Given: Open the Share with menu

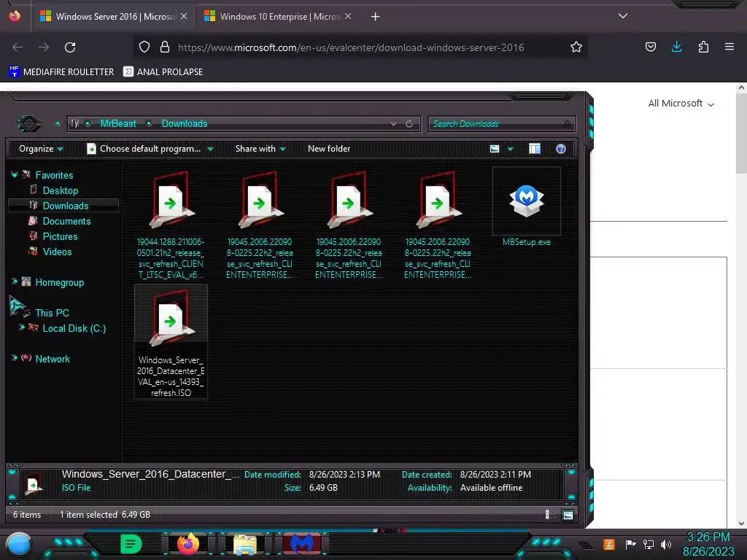Looking at the screenshot, I should pyautogui.click(x=260, y=149).
